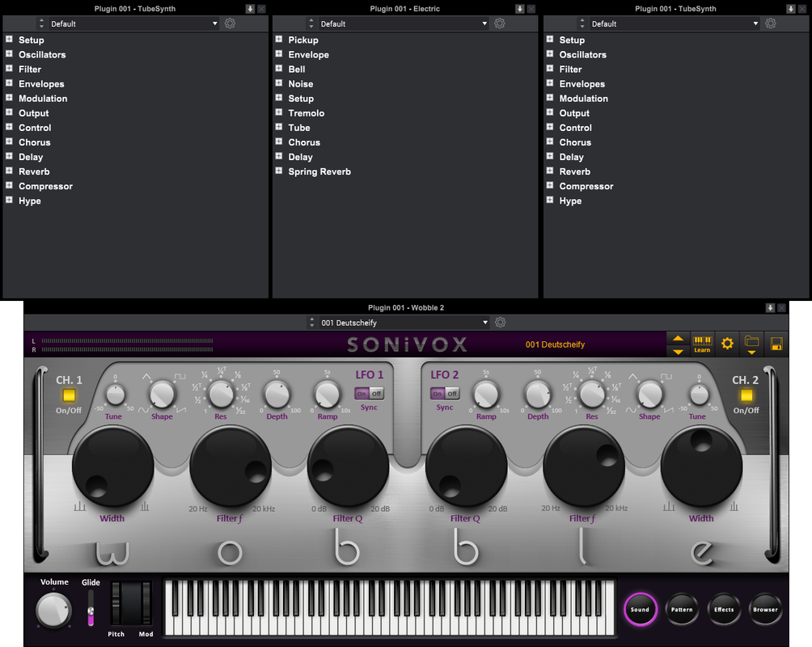Switch to the Browser tab

pyautogui.click(x=765, y=609)
